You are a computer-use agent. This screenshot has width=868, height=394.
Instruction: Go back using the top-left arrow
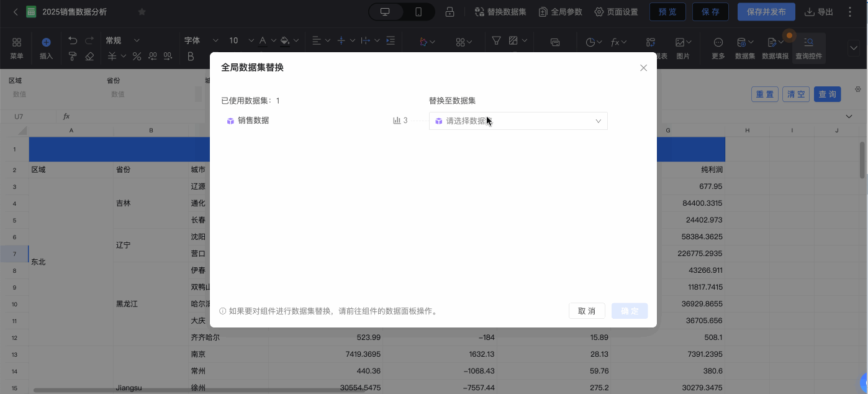[x=16, y=12]
